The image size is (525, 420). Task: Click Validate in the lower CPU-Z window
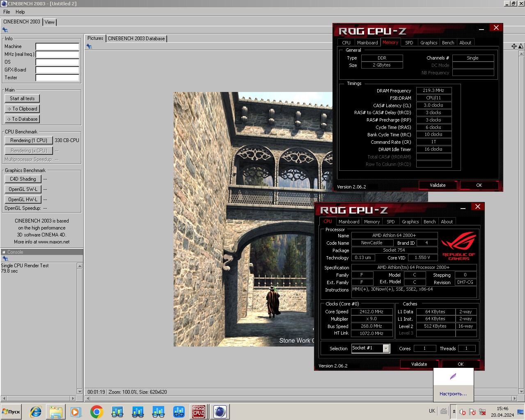pos(419,364)
